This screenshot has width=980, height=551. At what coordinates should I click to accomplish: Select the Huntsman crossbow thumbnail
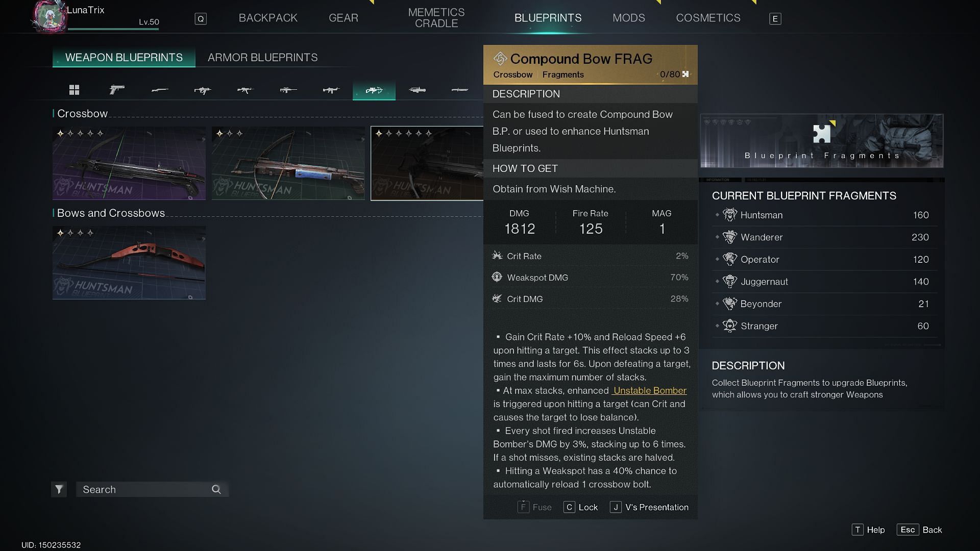tap(129, 163)
